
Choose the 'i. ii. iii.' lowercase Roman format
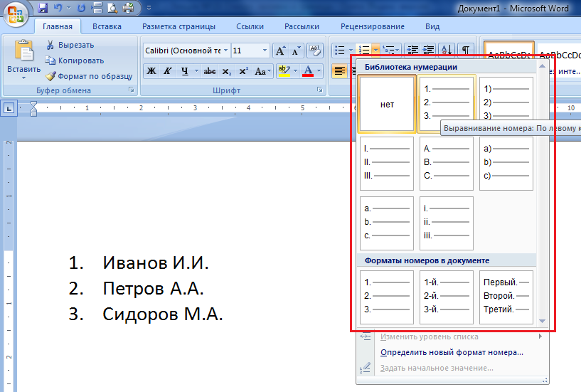pyautogui.click(x=447, y=223)
